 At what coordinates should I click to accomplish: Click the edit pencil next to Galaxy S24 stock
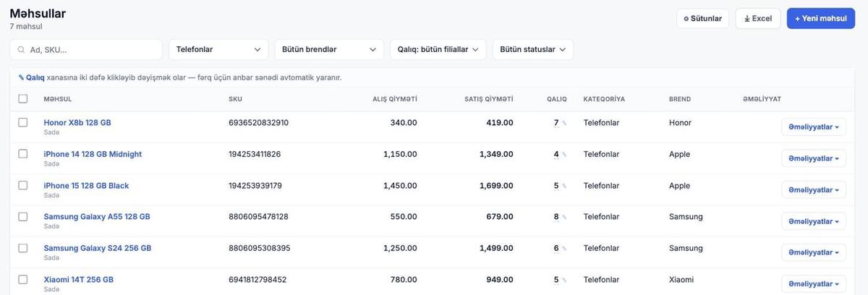tap(564, 249)
